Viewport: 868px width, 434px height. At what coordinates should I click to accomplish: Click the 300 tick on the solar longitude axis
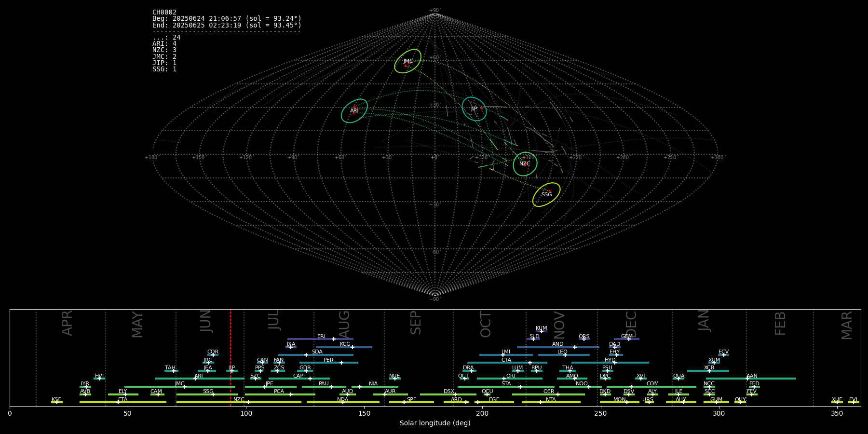coord(719,413)
